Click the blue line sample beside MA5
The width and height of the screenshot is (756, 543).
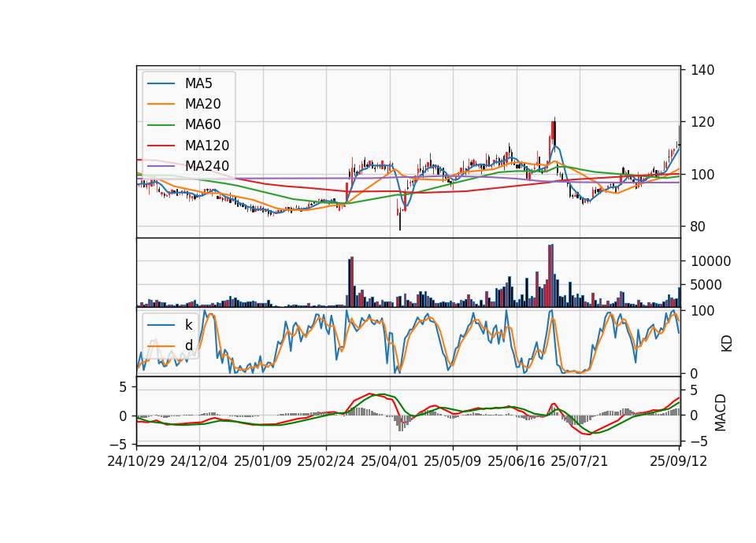(x=161, y=83)
